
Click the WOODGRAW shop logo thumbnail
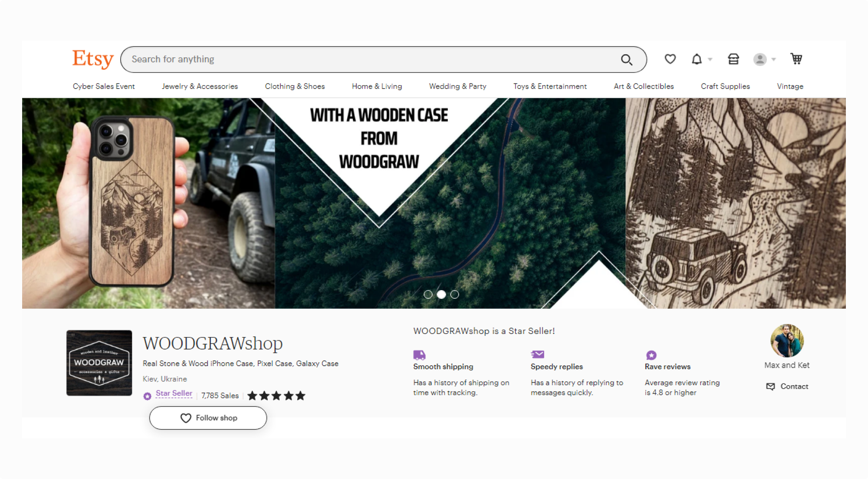[99, 363]
